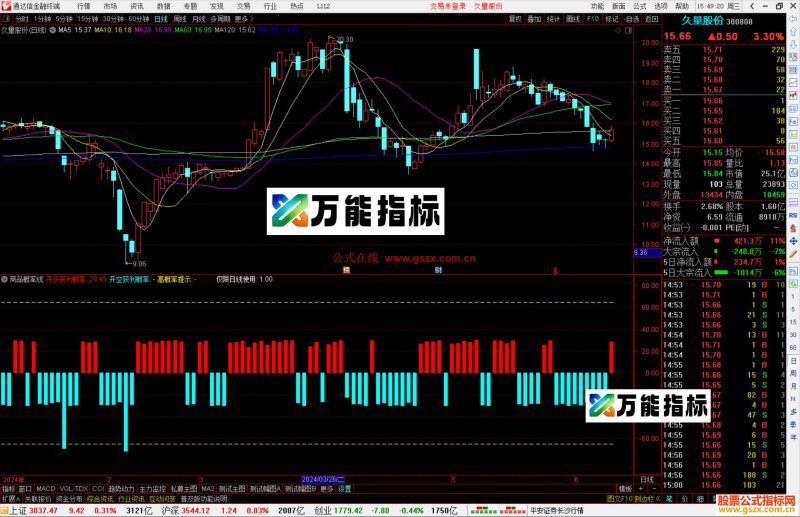Screen dimensions: 800x517
Task: Click the pane layout icon at chart top-right
Action: 629,30
